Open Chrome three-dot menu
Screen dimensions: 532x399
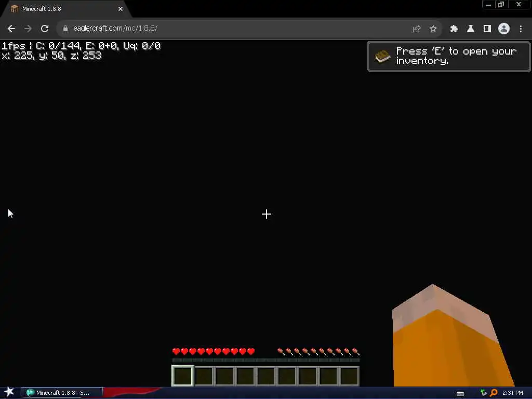click(x=521, y=29)
